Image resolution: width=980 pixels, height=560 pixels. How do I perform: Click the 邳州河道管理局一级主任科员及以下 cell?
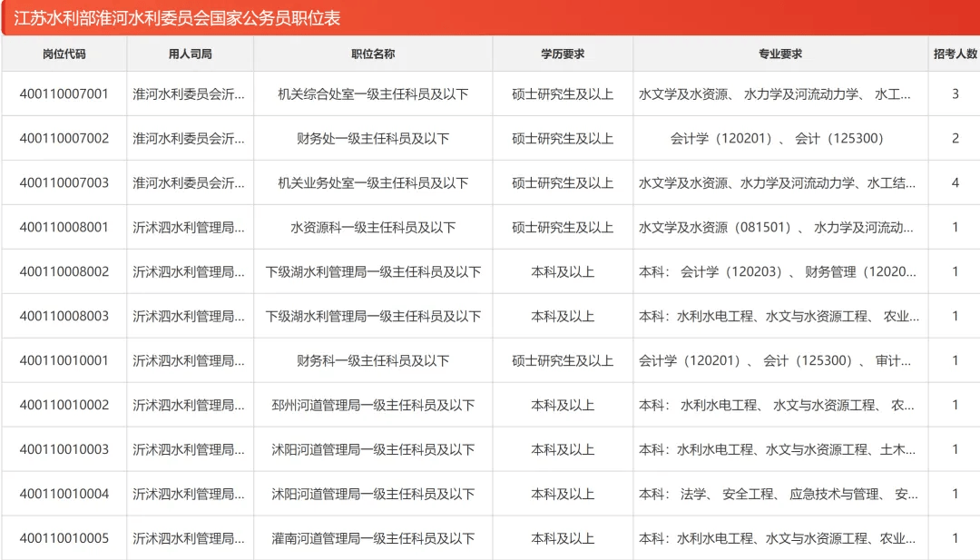pos(373,405)
